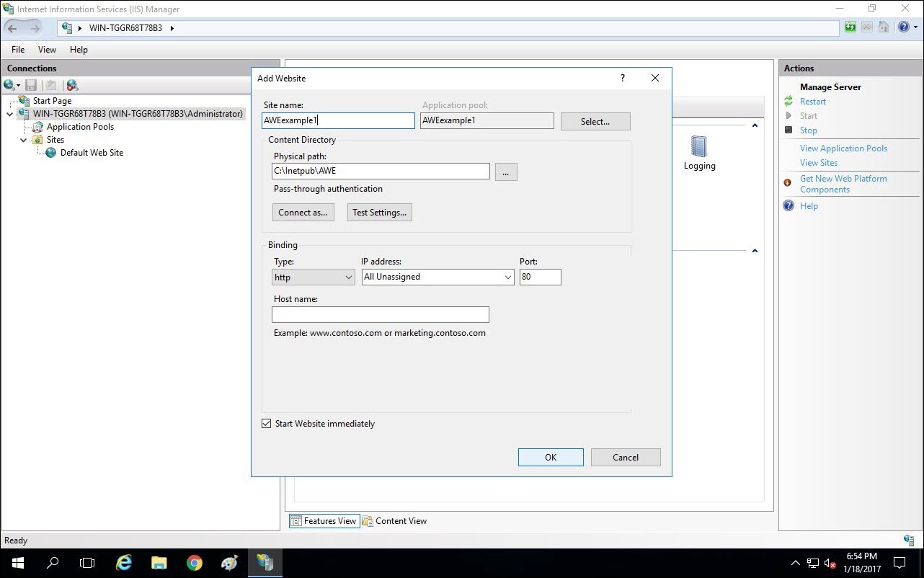924x578 pixels.
Task: Click Get New Web Platform Components link
Action: coord(843,184)
